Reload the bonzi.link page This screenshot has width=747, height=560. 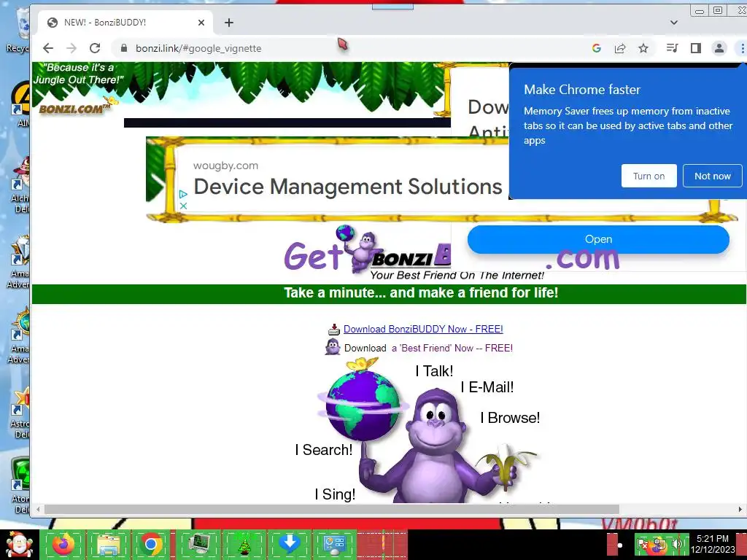tap(95, 48)
